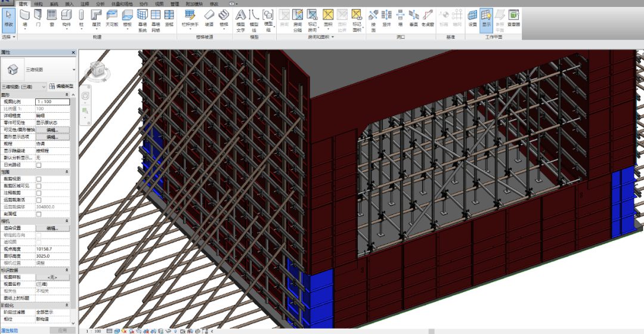Image resolution: width=644 pixels, height=334 pixels.
Task: Open the 三维视图: {三维} instance filter dropdown
Action: pos(44,86)
